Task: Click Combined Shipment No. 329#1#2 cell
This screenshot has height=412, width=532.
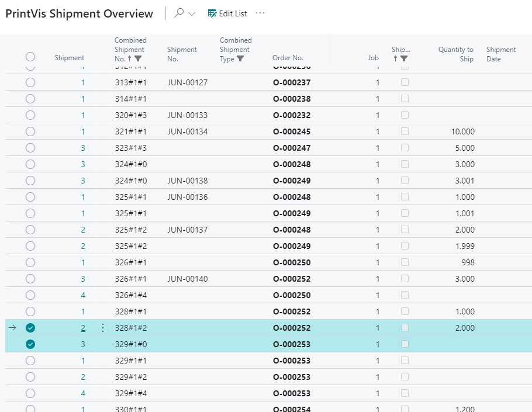Action: (x=131, y=377)
